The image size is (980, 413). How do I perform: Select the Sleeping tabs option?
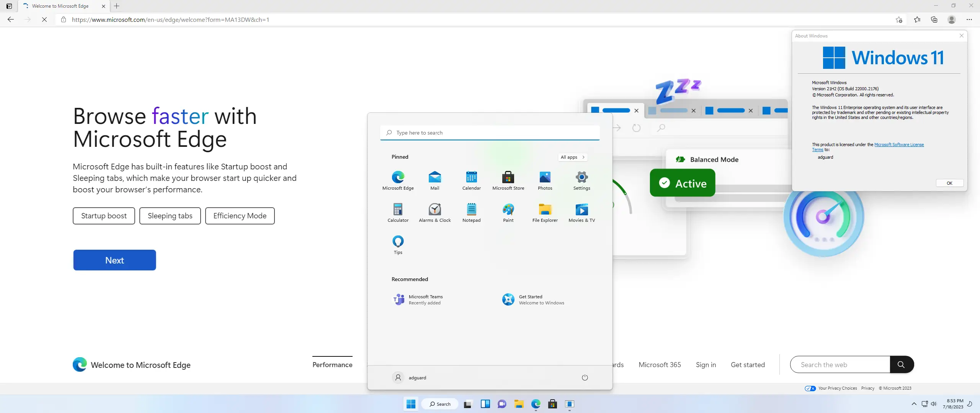pos(170,216)
